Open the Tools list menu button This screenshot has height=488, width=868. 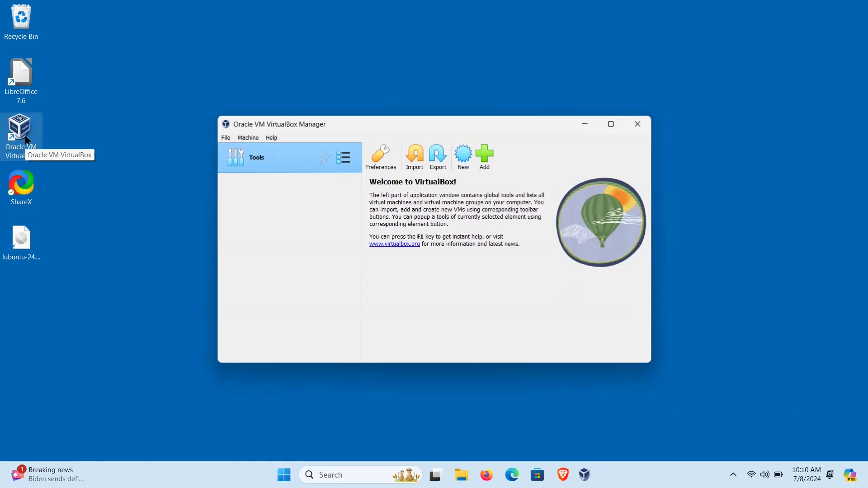pyautogui.click(x=343, y=157)
